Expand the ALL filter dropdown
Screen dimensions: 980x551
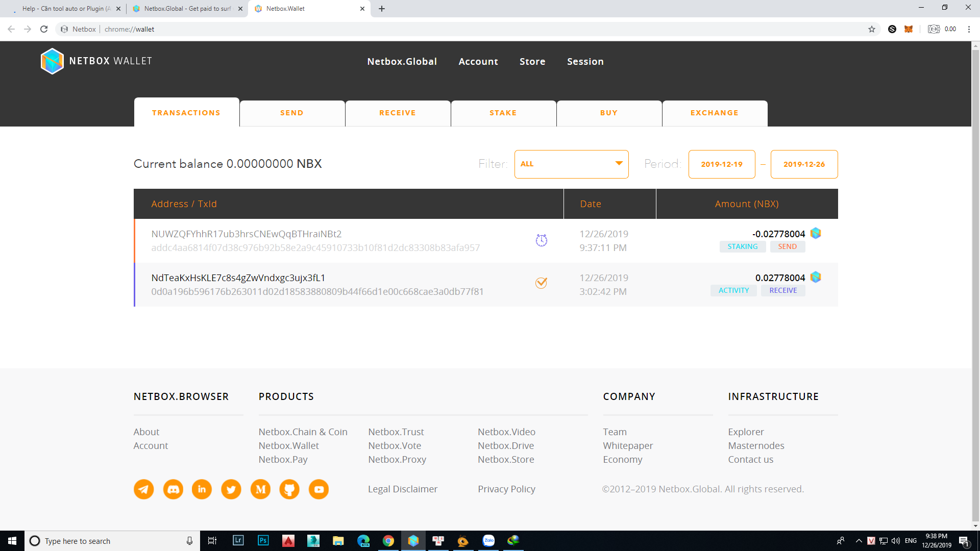571,164
